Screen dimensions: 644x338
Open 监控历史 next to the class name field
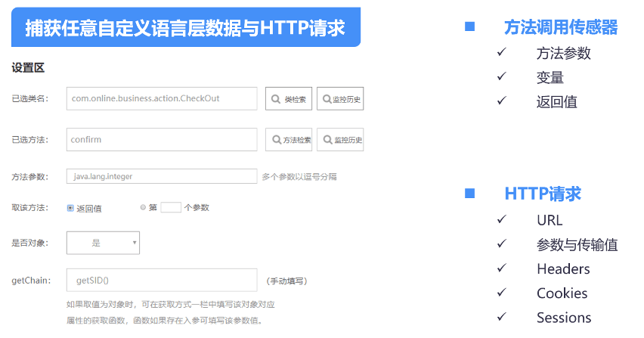coord(340,98)
